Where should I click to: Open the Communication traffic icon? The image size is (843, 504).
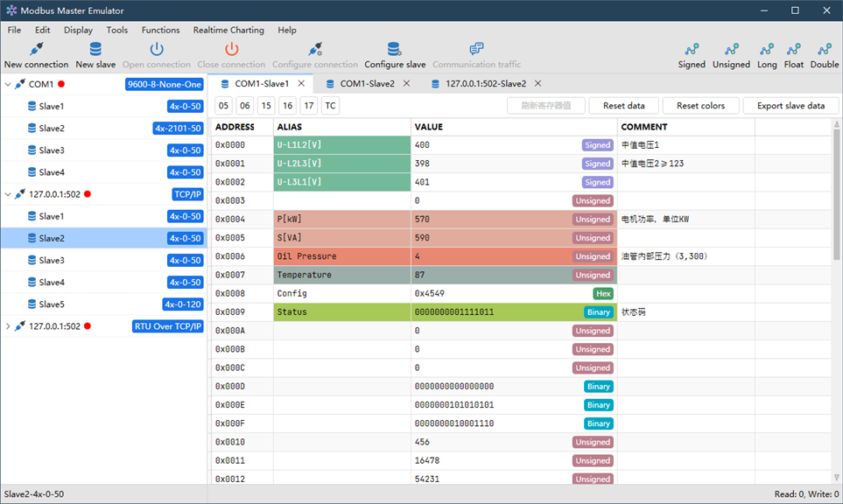click(476, 49)
